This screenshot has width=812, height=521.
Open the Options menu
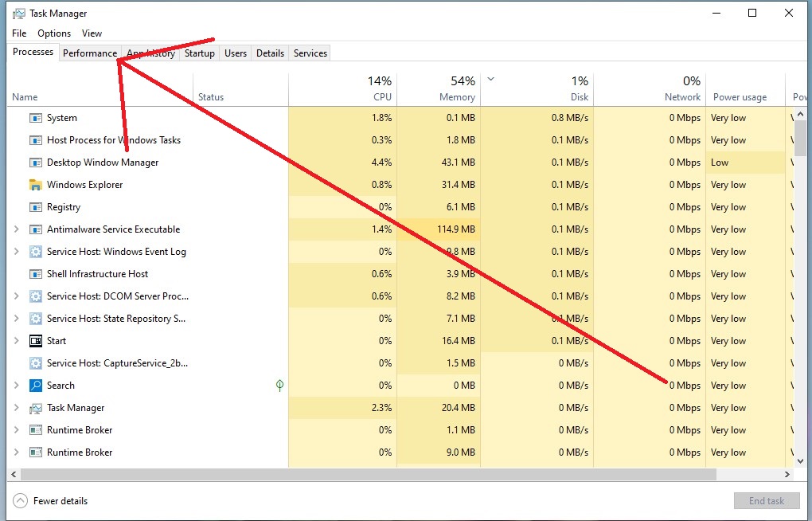[x=54, y=33]
